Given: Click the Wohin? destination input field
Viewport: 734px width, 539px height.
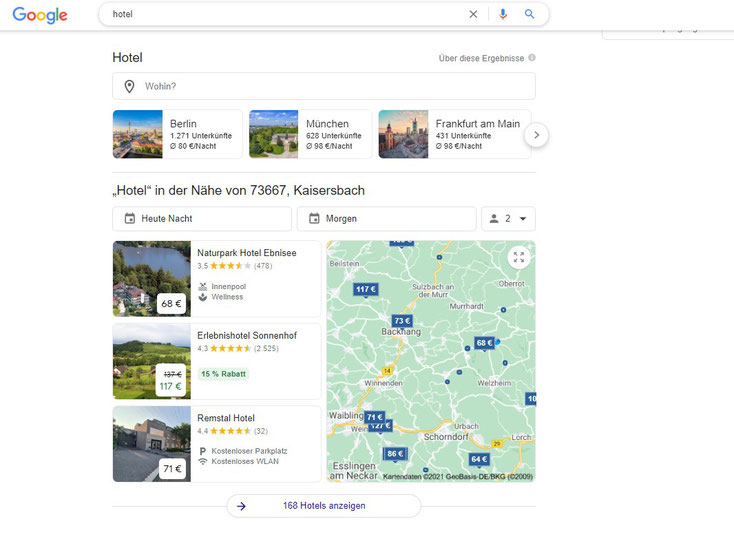Looking at the screenshot, I should tap(324, 86).
